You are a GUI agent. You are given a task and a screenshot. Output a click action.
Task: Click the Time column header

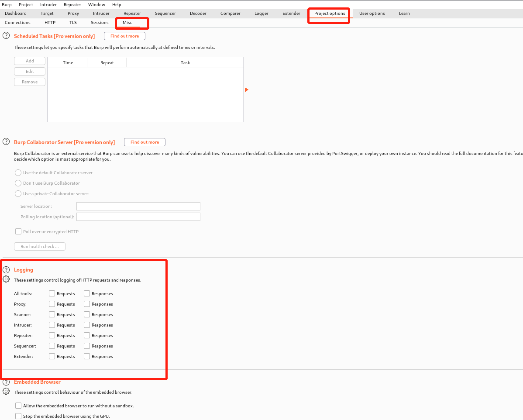pos(68,62)
